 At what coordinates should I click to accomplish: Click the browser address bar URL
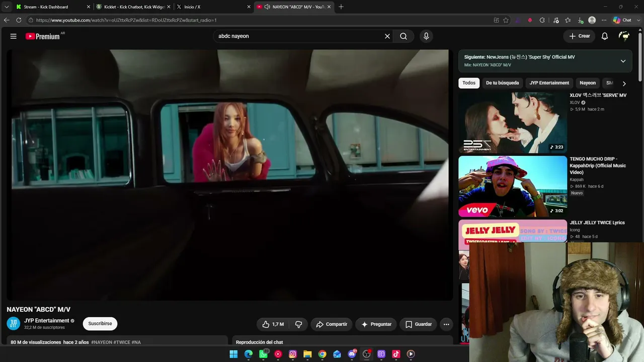pyautogui.click(x=126, y=20)
